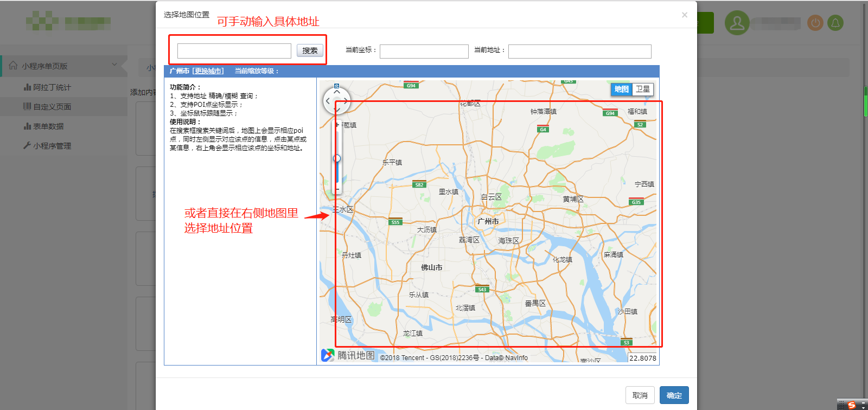This screenshot has height=410, width=868.
Task: Pan the map right using the compass arrow
Action: click(x=346, y=101)
